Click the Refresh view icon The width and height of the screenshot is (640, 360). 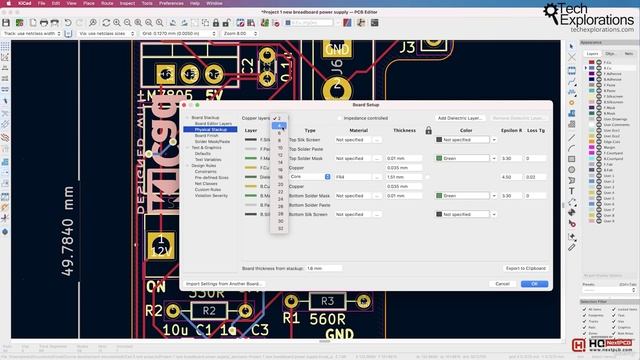pyautogui.click(x=106, y=23)
